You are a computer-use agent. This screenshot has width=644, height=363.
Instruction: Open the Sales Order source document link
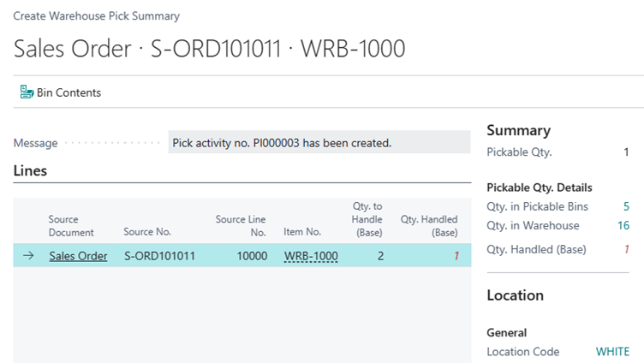click(78, 256)
